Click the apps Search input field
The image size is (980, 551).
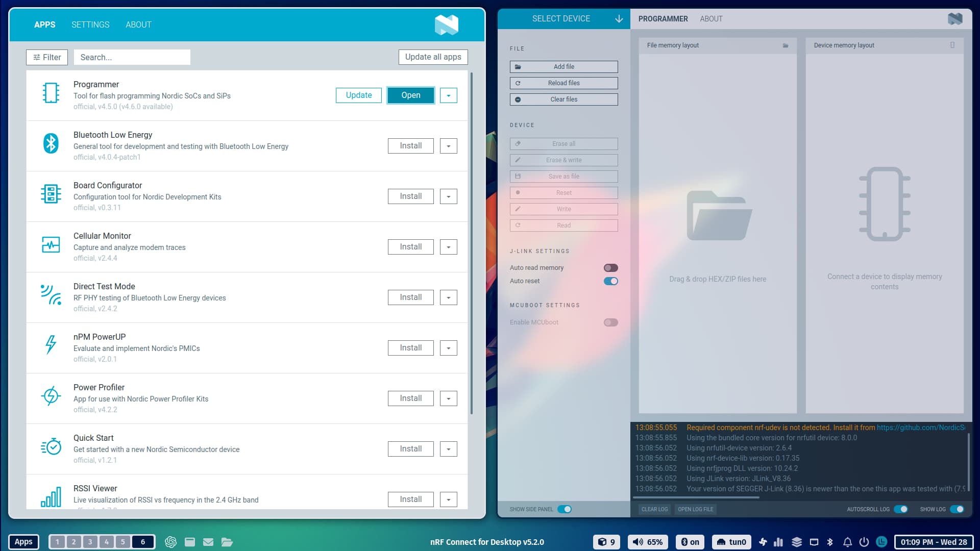pos(132,57)
